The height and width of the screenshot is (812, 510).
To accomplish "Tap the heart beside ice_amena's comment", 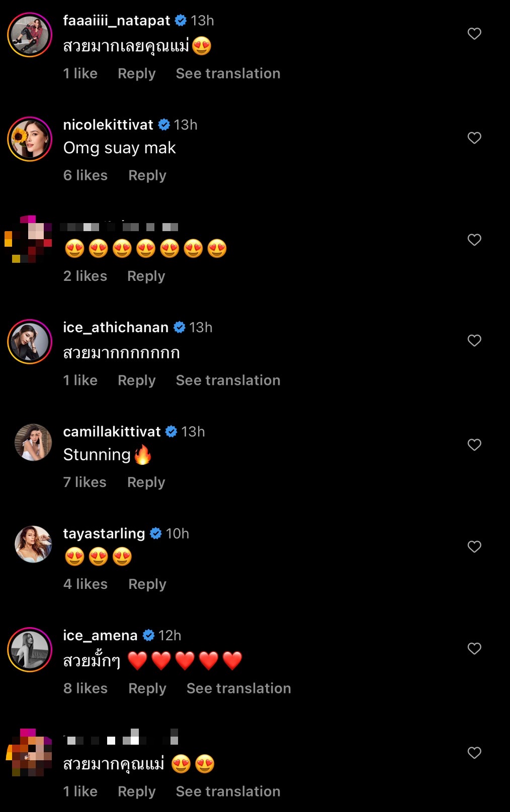I will 474,648.
